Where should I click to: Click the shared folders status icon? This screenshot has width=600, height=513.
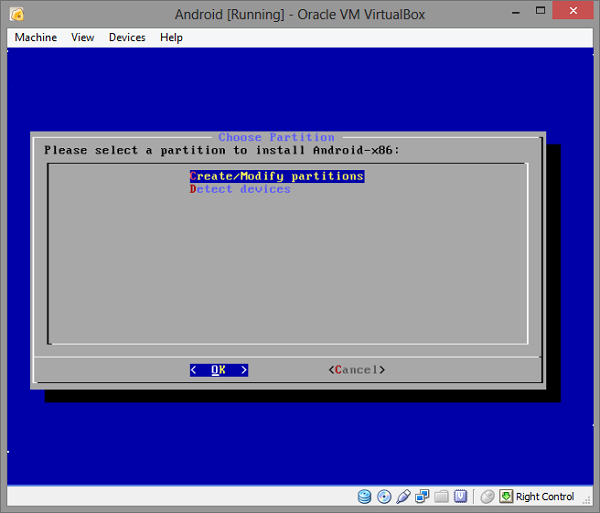(x=441, y=497)
